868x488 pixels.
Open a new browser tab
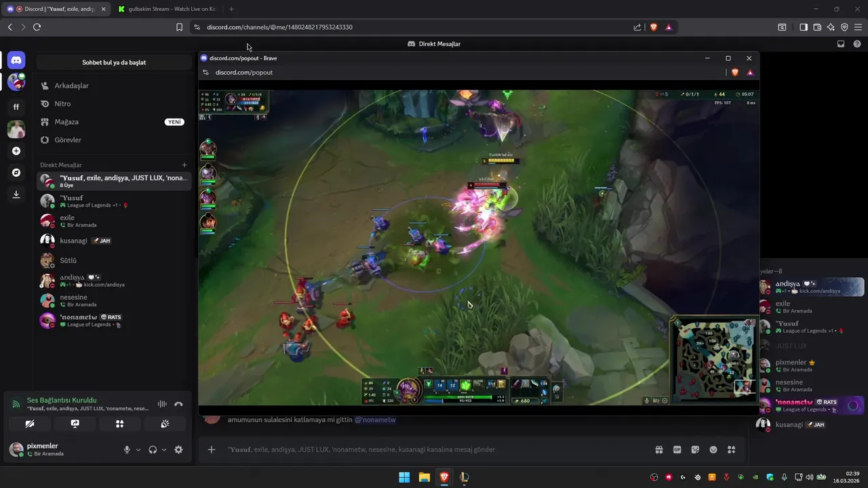231,9
